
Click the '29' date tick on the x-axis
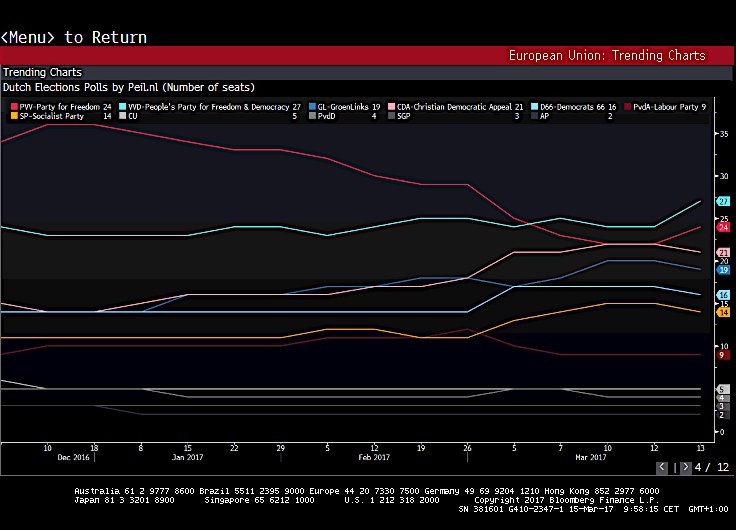(x=281, y=448)
